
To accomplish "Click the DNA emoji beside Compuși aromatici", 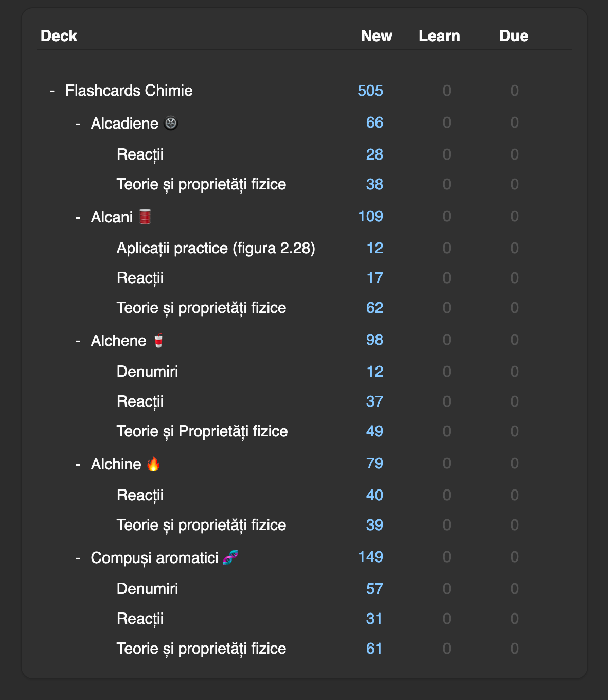I will tap(230, 557).
